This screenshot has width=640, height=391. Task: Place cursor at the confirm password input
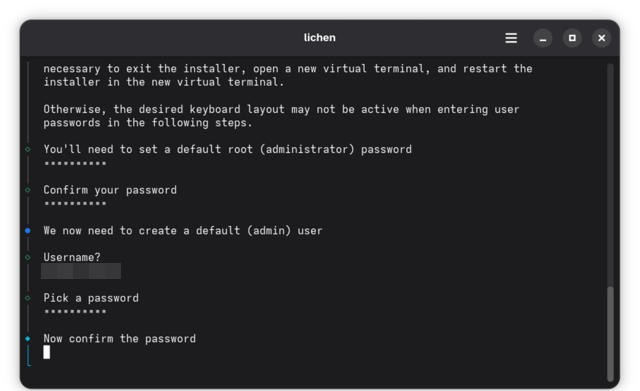(x=47, y=352)
